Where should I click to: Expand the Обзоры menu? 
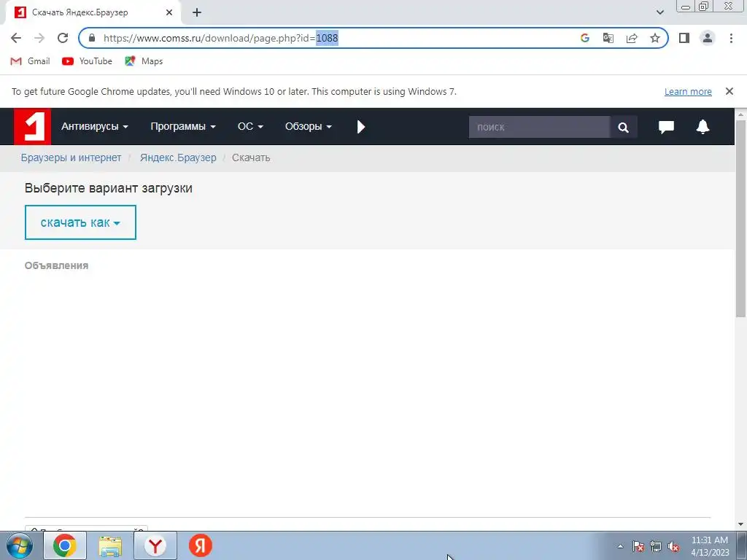click(309, 127)
